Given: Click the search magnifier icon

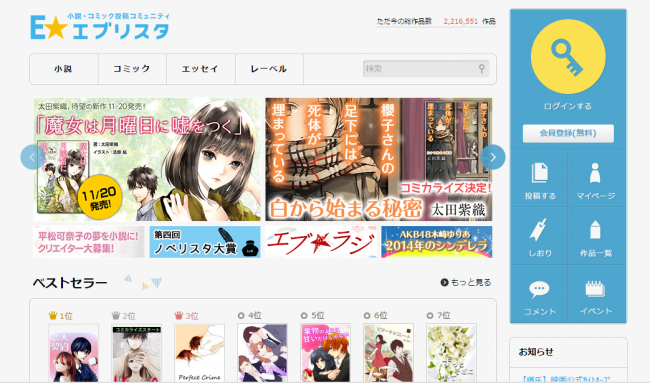Looking at the screenshot, I should tap(482, 68).
